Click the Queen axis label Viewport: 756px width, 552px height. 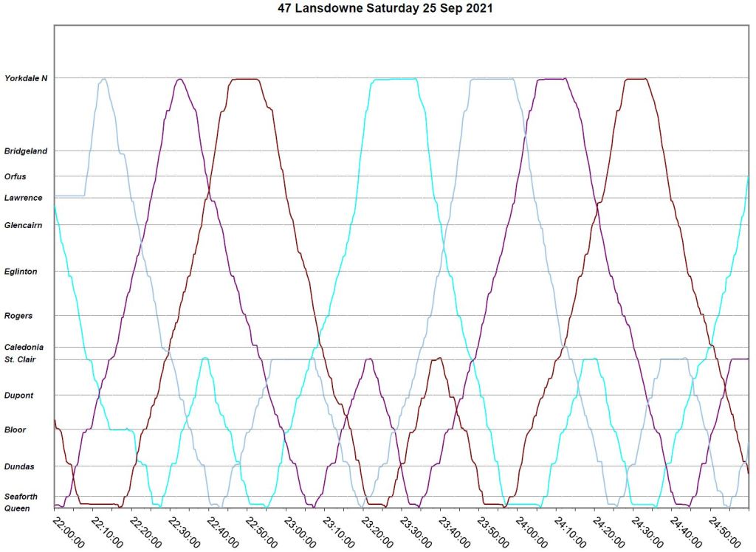pyautogui.click(x=16, y=508)
